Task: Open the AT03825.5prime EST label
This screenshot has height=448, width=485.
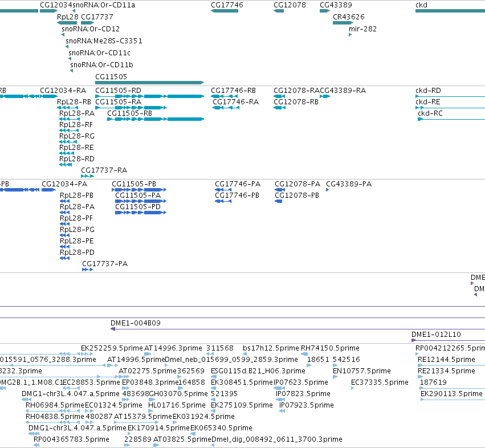Action: coord(182,439)
